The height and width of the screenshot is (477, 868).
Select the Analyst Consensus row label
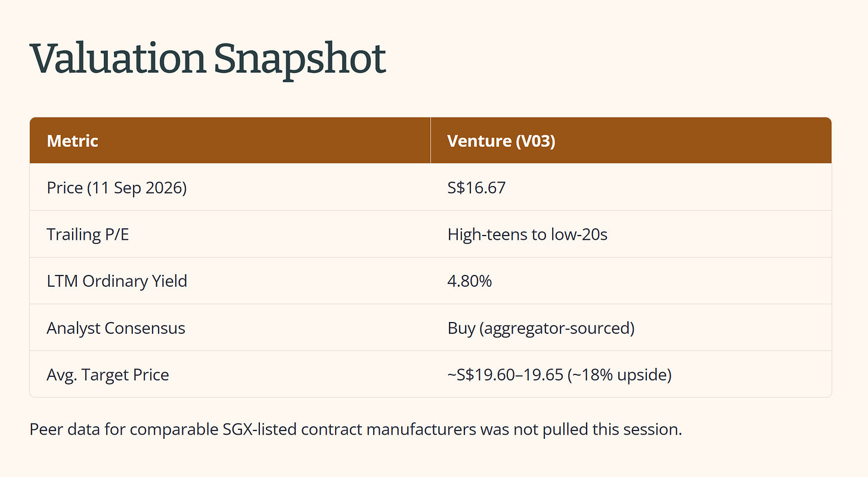116,328
